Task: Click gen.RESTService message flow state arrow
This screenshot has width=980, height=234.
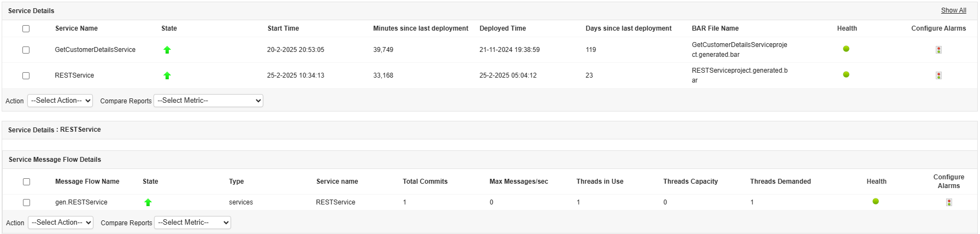Action: (148, 202)
